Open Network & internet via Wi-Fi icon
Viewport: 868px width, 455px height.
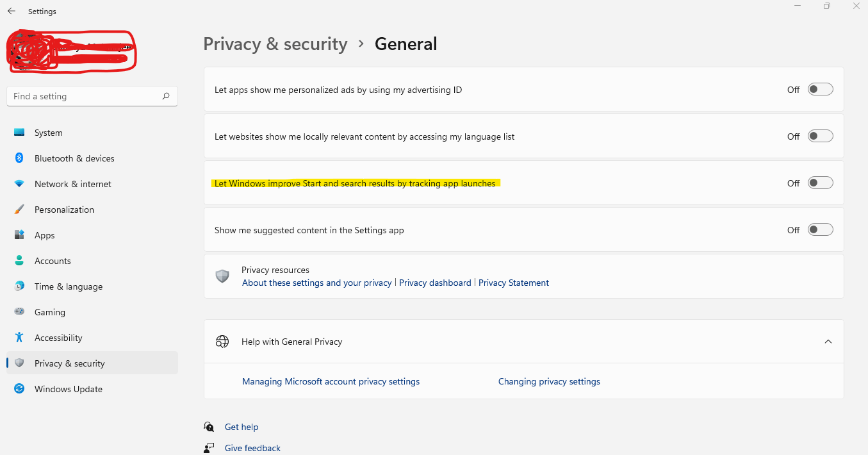[19, 184]
